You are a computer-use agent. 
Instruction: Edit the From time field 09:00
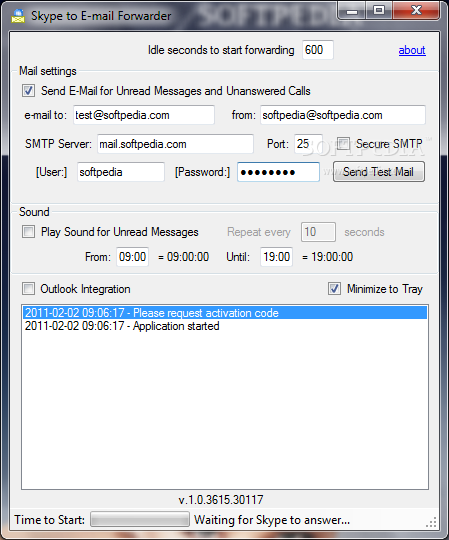(133, 257)
